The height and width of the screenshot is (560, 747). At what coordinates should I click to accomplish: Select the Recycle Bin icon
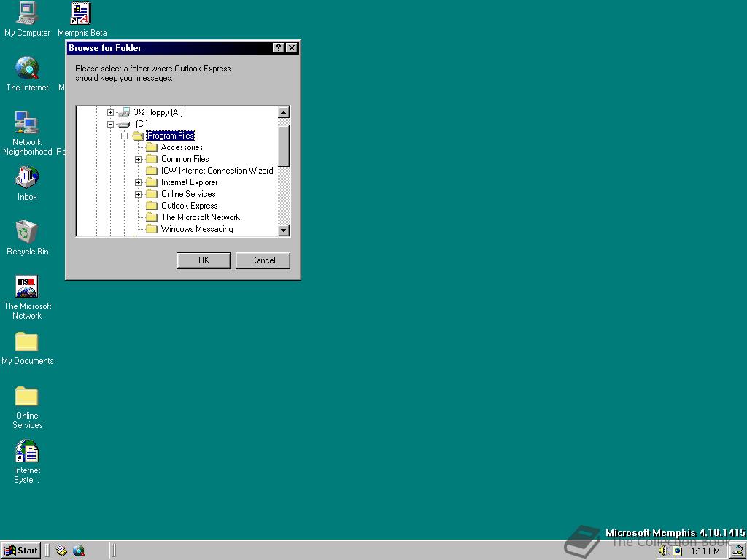[x=26, y=232]
